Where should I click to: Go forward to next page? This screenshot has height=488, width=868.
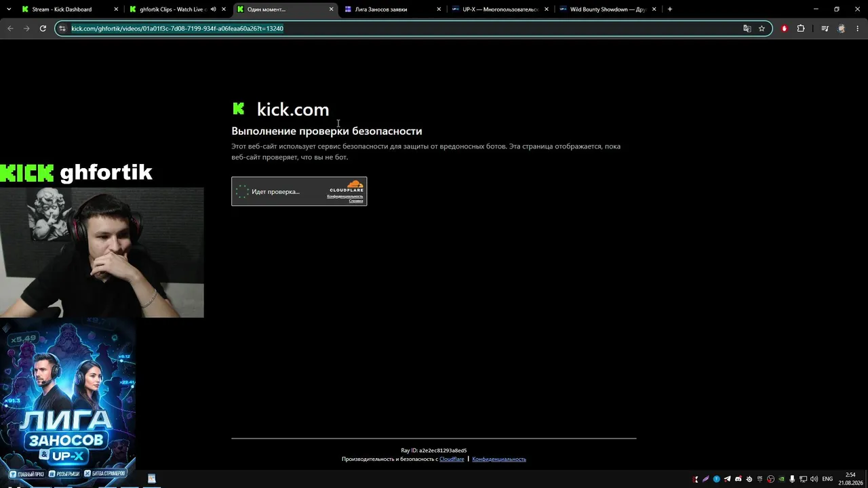pos(26,28)
